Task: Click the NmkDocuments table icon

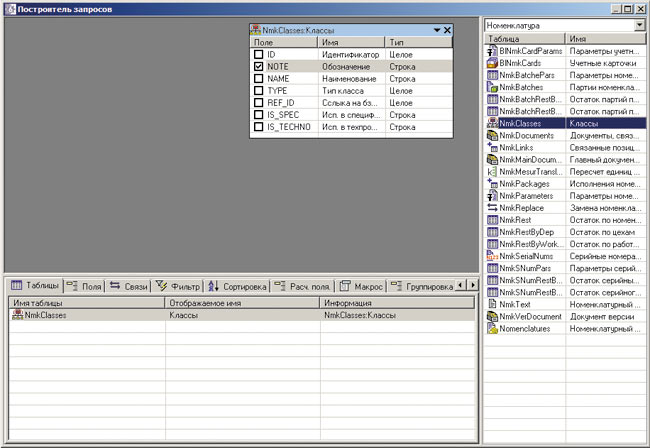Action: coord(491,135)
